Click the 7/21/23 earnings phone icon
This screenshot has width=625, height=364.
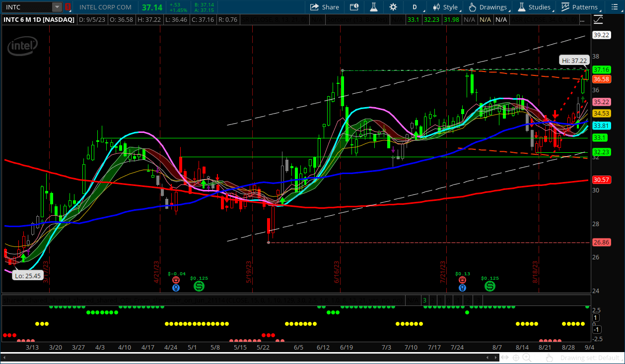tap(462, 280)
